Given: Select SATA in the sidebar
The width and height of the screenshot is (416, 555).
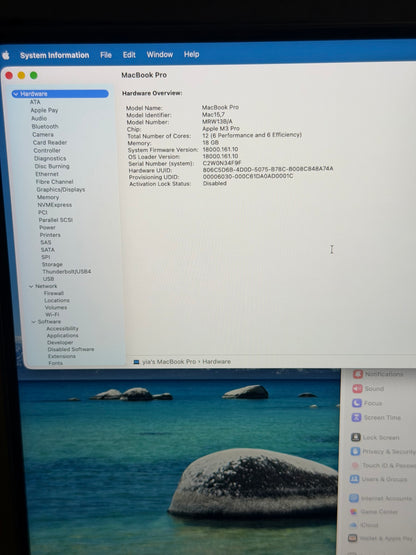Looking at the screenshot, I should pyautogui.click(x=48, y=250).
